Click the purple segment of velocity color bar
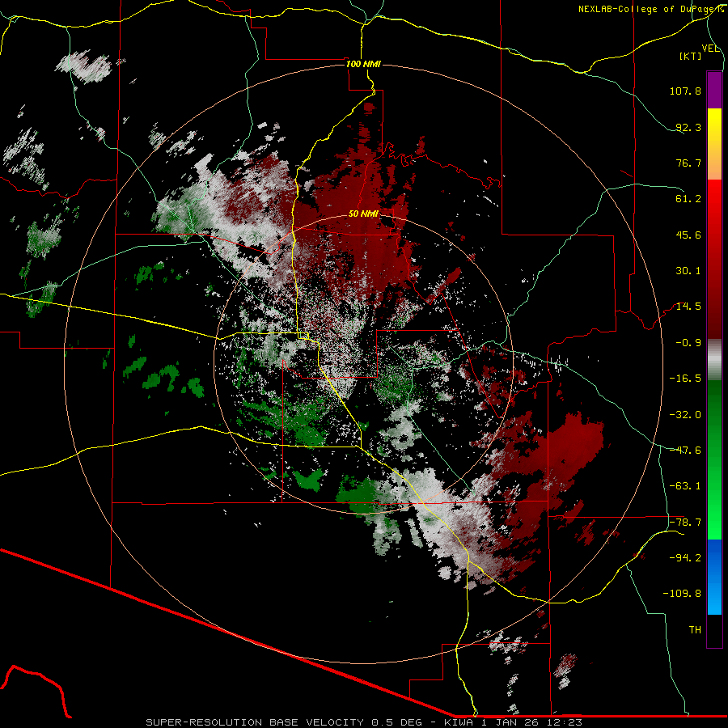Viewport: 728px width, 728px height. pyautogui.click(x=714, y=90)
